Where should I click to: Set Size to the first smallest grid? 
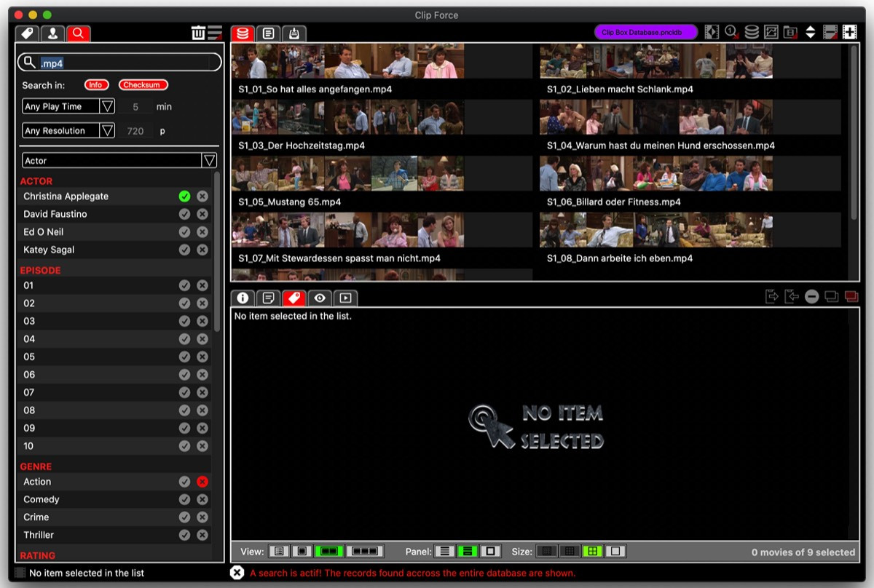click(x=546, y=552)
